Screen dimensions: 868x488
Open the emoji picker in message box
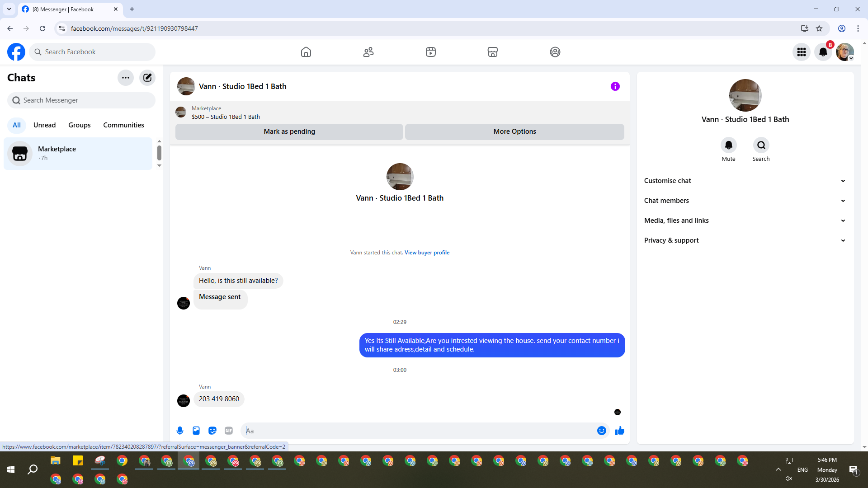[601, 431]
